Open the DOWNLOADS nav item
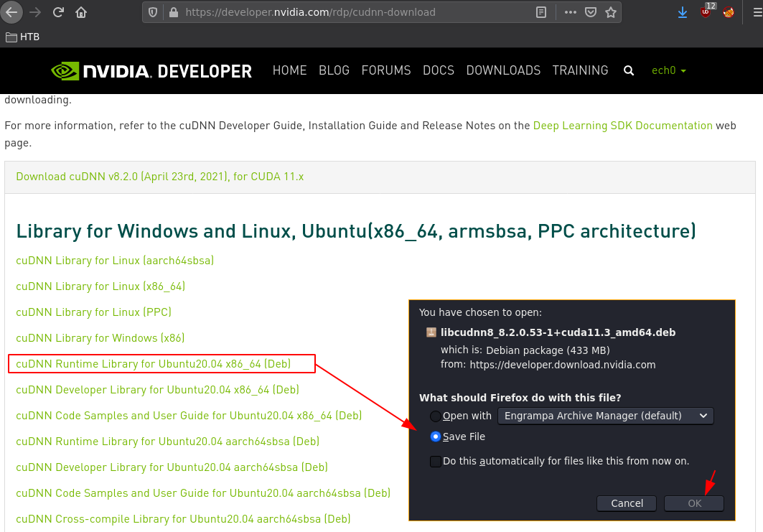This screenshot has width=763, height=532. tap(503, 70)
